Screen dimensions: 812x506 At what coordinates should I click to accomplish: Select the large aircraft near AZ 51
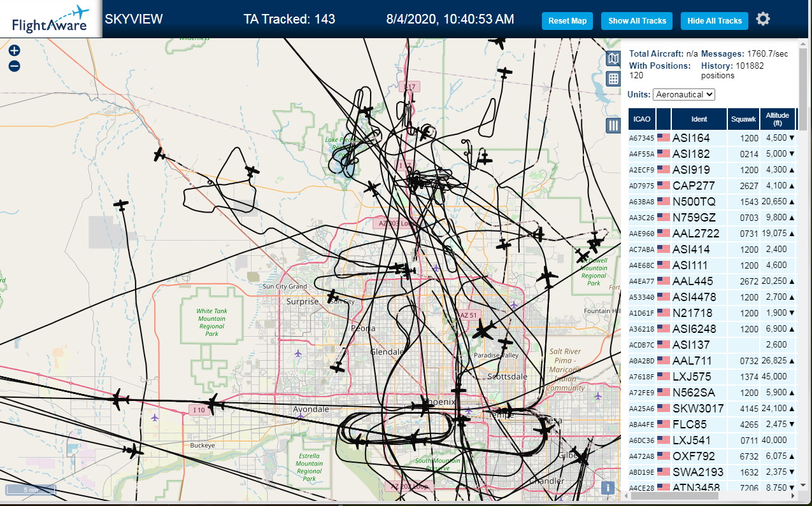click(484, 330)
